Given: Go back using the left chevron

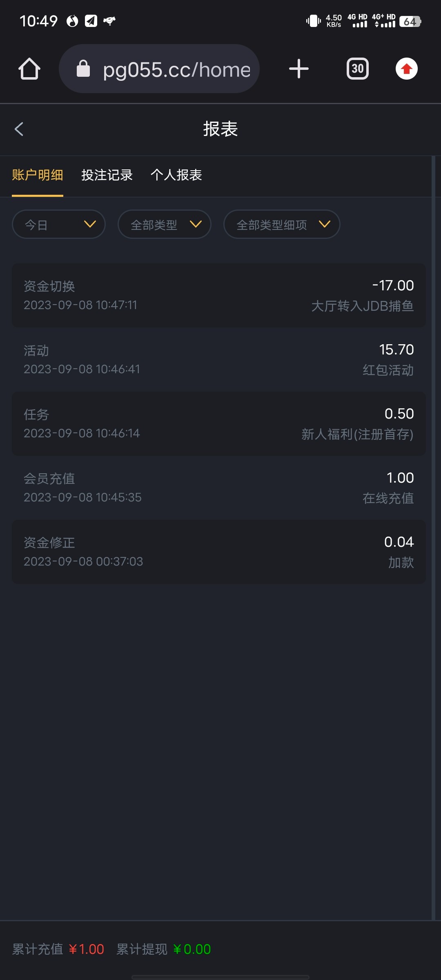Looking at the screenshot, I should pos(19,129).
